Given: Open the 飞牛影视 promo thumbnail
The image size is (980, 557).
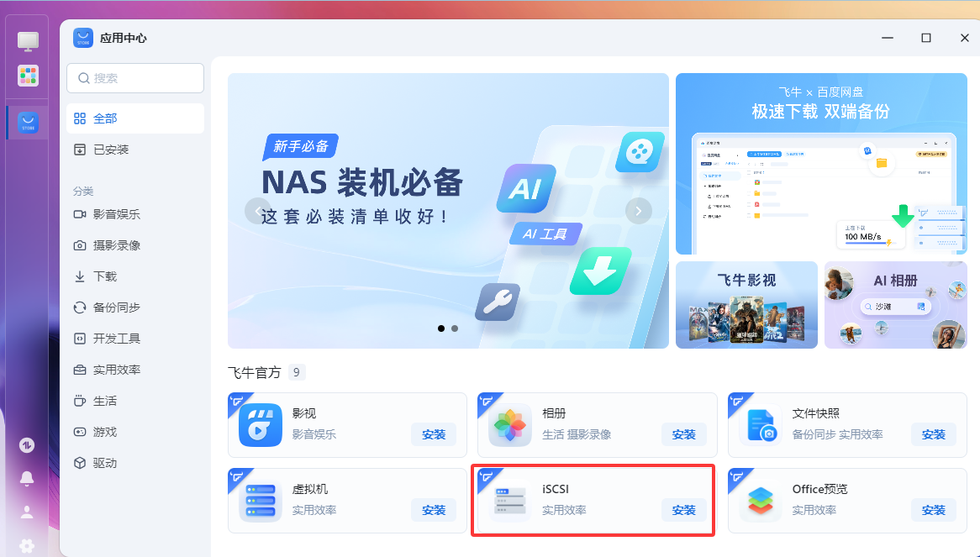Looking at the screenshot, I should pyautogui.click(x=746, y=305).
